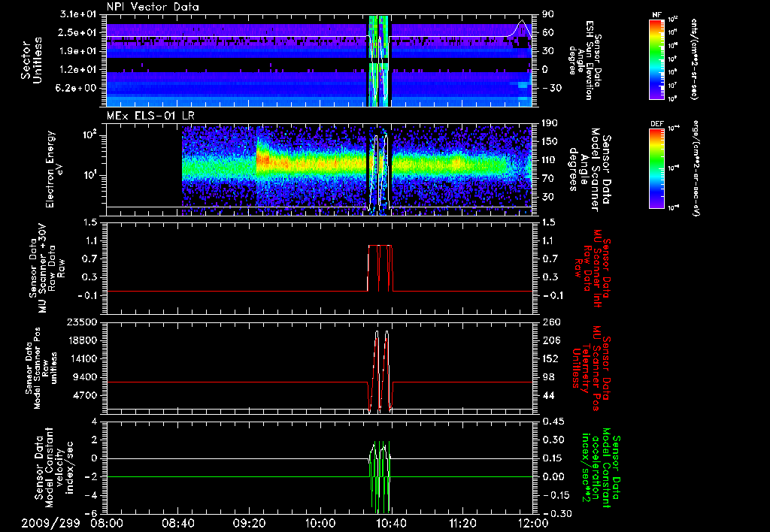Click the "09:20" time axis label

(249, 523)
